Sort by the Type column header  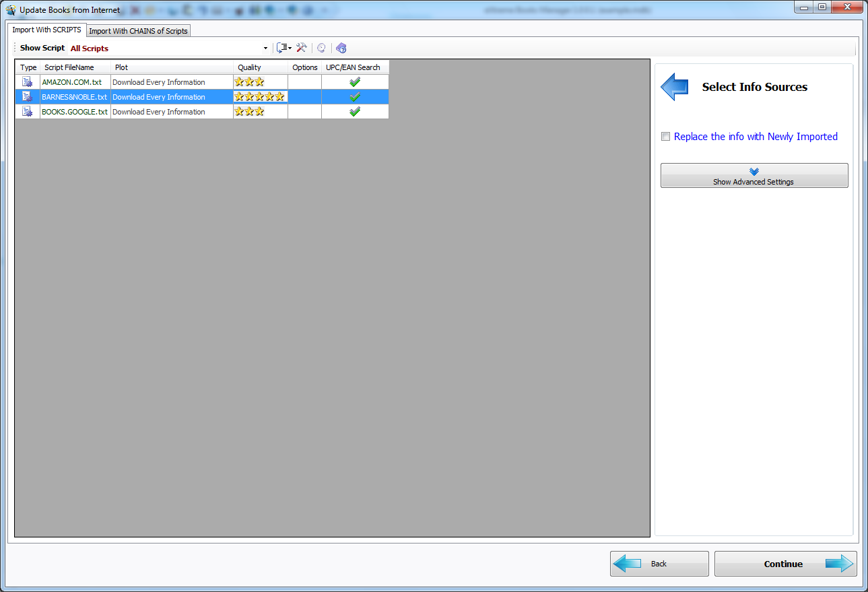(28, 67)
